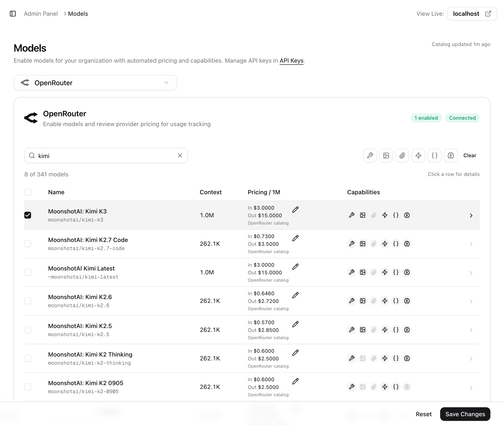Click brain capability icon on Kimi K3 row
Screen dimensions: 504x426
coord(407,215)
